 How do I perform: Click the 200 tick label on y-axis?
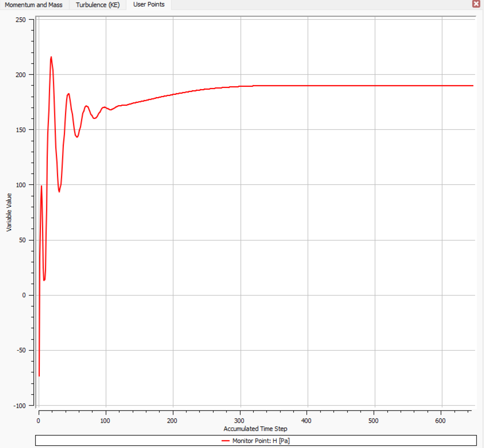(x=21, y=75)
